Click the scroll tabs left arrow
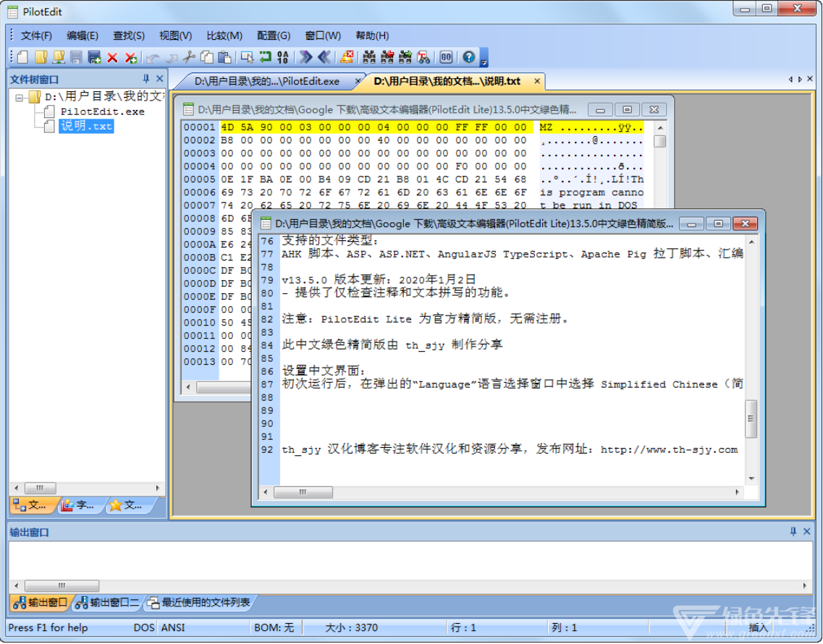The height and width of the screenshot is (644, 823). coord(790,80)
